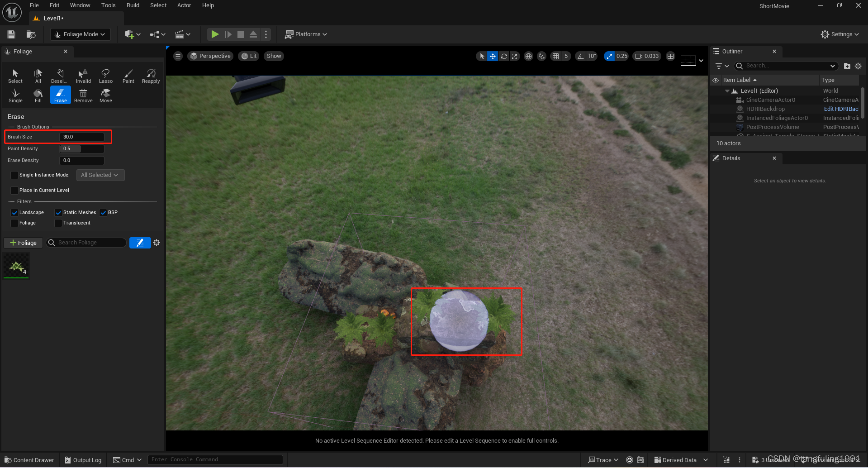Viewport: 868px width, 468px height.
Task: Toggle grid snapping icon in viewport
Action: point(556,56)
